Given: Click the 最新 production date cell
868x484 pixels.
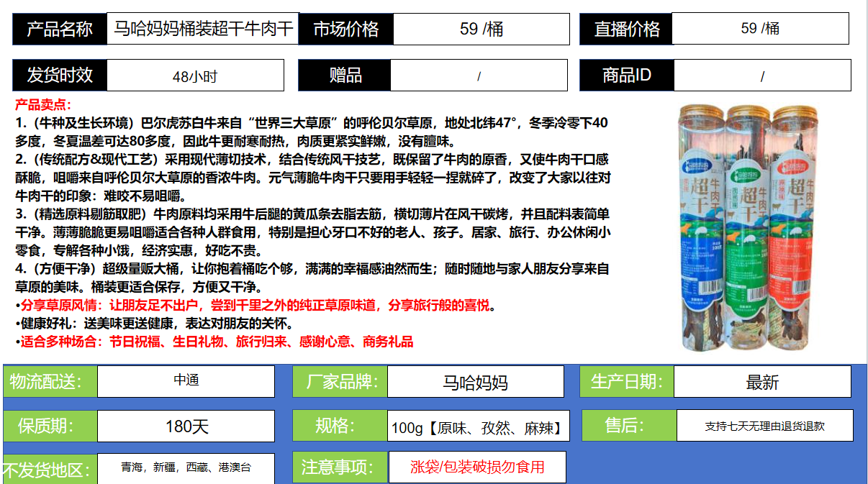Looking at the screenshot, I should [x=762, y=382].
